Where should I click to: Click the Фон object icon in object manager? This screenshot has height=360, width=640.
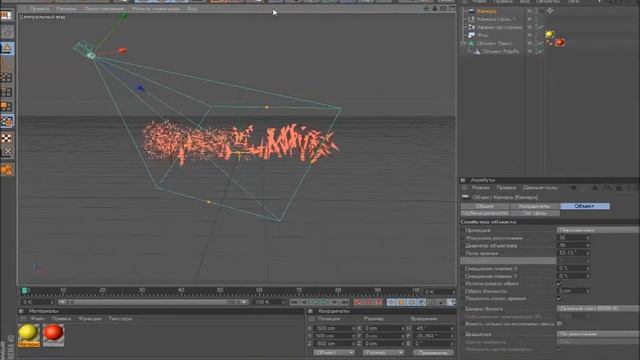(471, 35)
